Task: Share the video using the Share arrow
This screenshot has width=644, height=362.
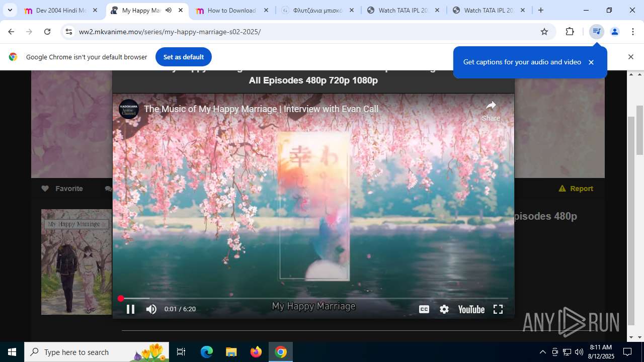Action: coord(491,110)
